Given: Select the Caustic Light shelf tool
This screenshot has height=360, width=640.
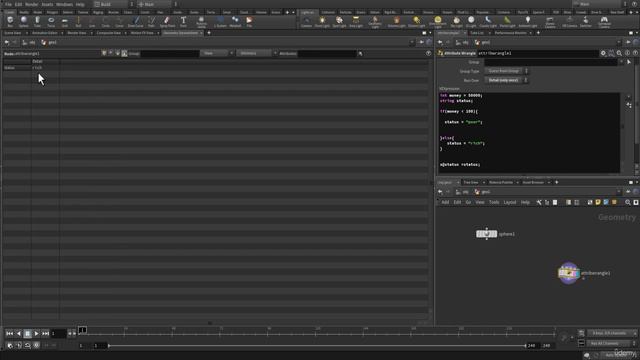Looking at the screenshot, I should (488, 22).
